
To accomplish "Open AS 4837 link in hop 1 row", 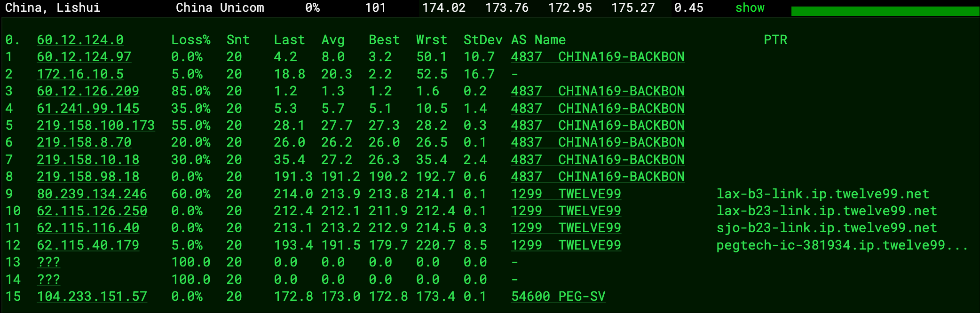I will tap(598, 57).
